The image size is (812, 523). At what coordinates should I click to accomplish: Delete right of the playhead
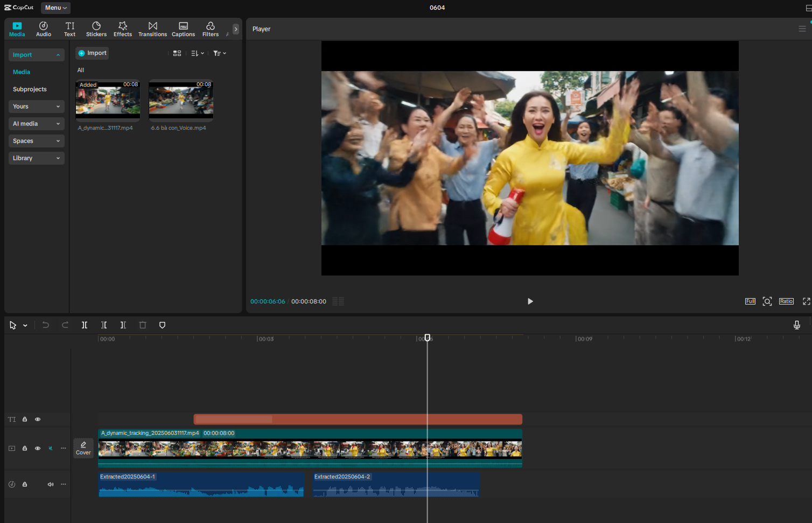point(123,325)
